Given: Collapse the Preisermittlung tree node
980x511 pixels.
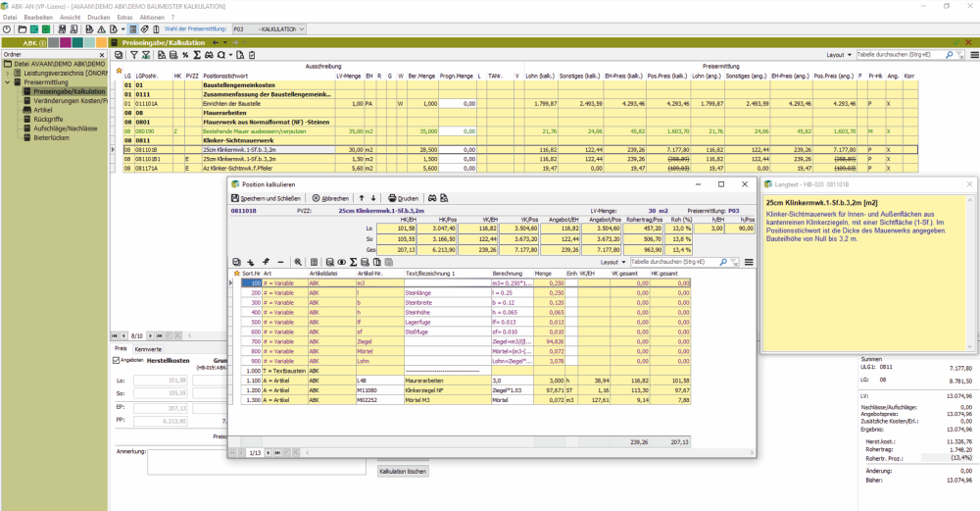Looking at the screenshot, I should [8, 82].
